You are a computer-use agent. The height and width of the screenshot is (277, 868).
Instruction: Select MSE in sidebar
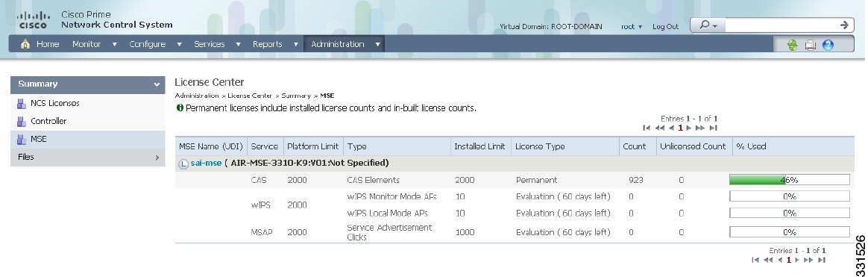pos(39,139)
